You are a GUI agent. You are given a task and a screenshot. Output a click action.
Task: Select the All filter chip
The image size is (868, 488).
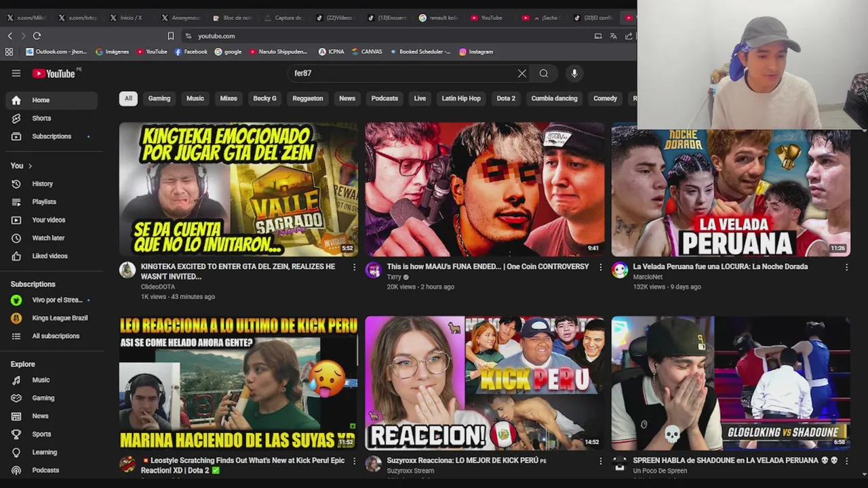(x=128, y=98)
